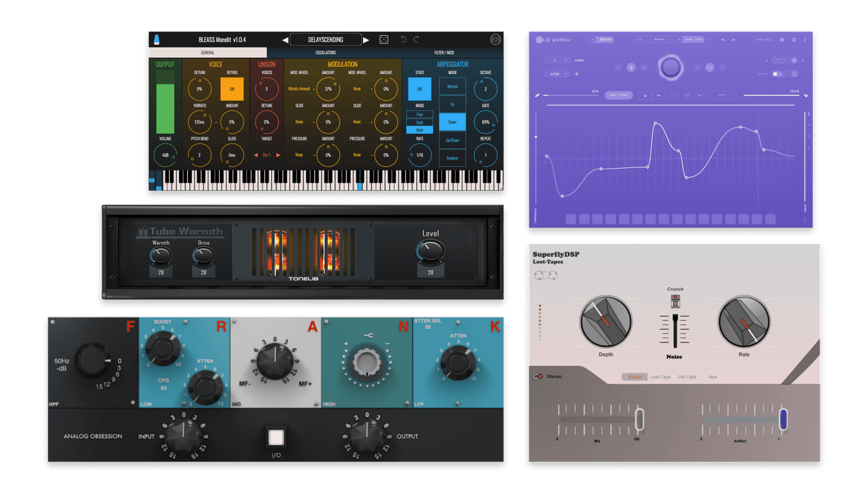Click panflow next arrow beside loop count

[x=802, y=61]
